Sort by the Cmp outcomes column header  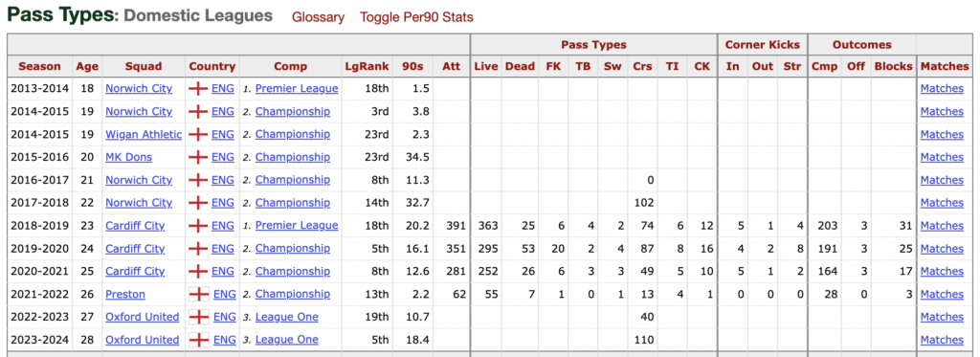pyautogui.click(x=824, y=66)
